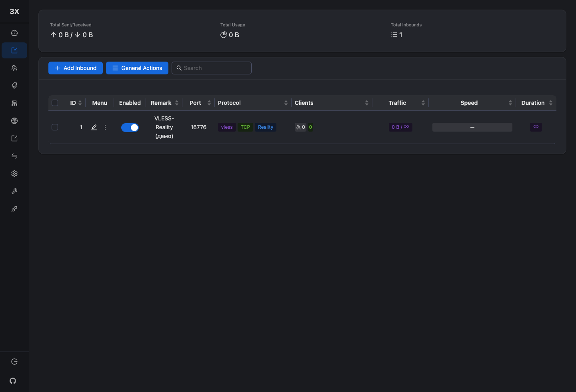Click the Total Inbounds list icon
The width and height of the screenshot is (576, 392).
click(x=394, y=35)
